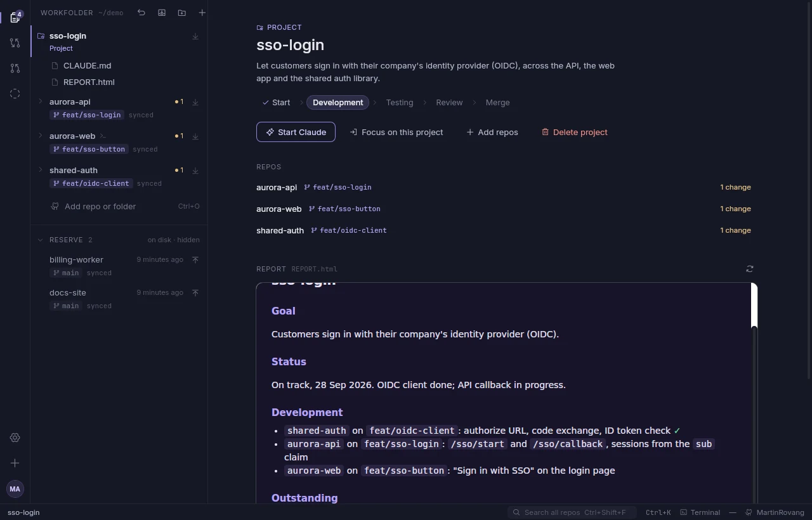Click Focus on this project
812x520 pixels.
(396, 132)
